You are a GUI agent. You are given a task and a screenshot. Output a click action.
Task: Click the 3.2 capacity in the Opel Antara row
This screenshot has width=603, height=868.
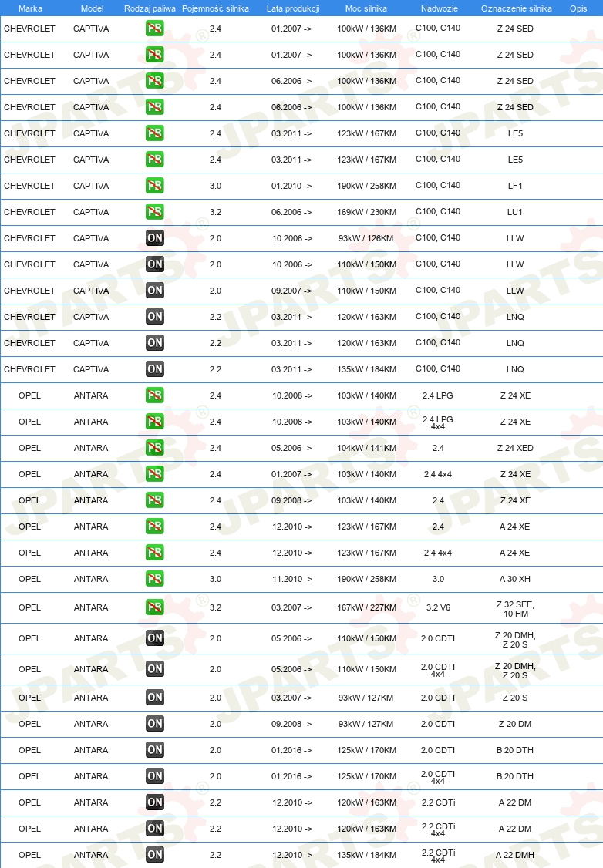point(215,607)
